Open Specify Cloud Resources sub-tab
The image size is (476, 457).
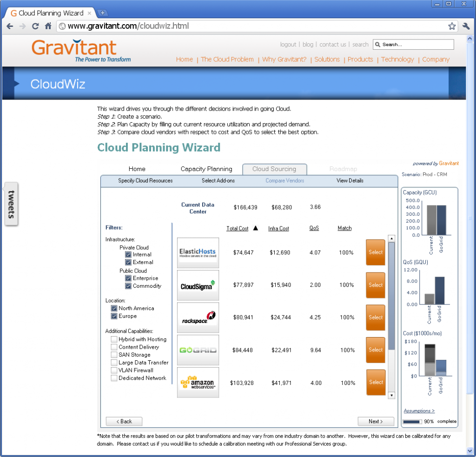click(x=145, y=181)
